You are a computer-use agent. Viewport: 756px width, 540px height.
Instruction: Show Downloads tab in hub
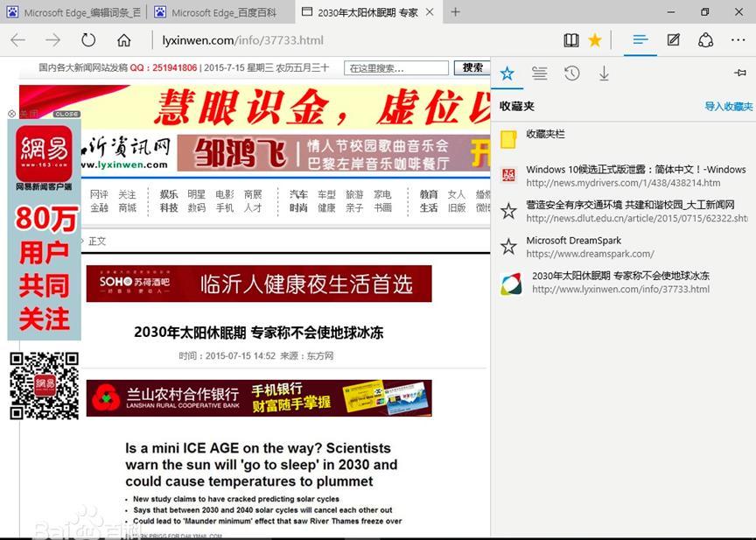point(604,74)
